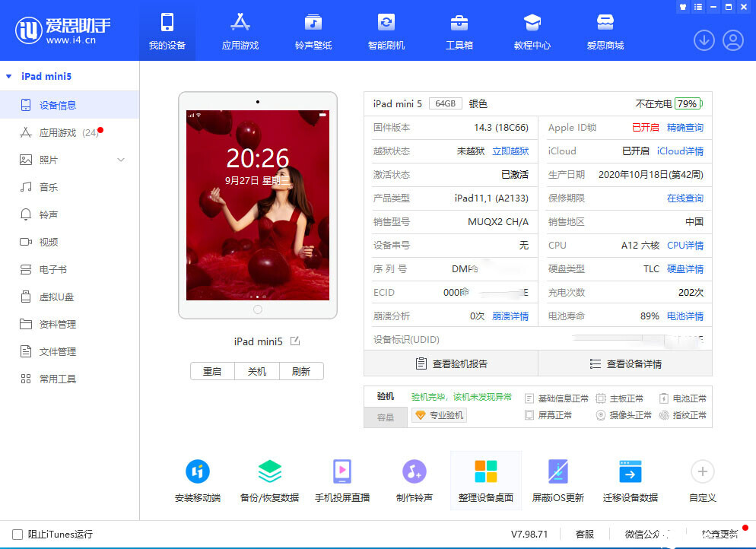Open 文件管理 in the sidebar
The width and height of the screenshot is (756, 549).
pyautogui.click(x=69, y=351)
